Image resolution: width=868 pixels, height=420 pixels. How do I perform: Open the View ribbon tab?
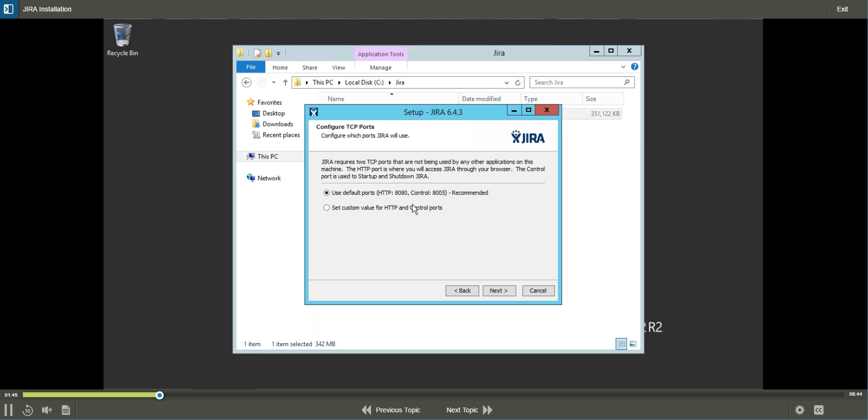(x=339, y=67)
